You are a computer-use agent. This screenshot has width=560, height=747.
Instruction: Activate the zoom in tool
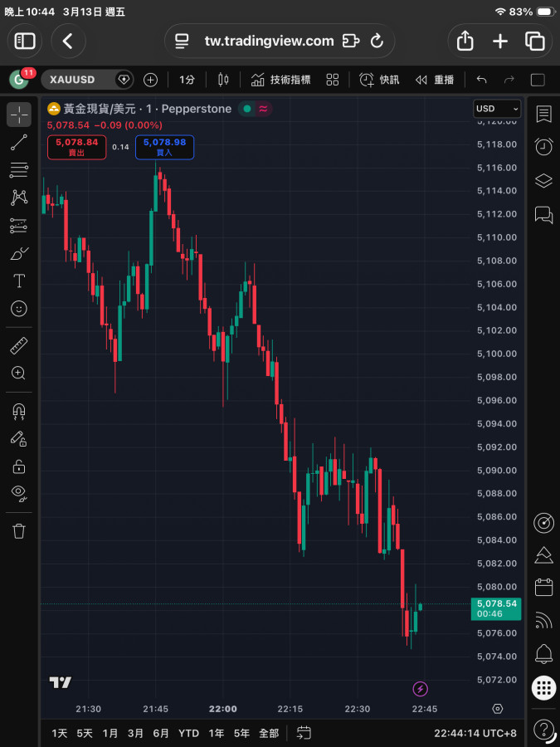[19, 373]
